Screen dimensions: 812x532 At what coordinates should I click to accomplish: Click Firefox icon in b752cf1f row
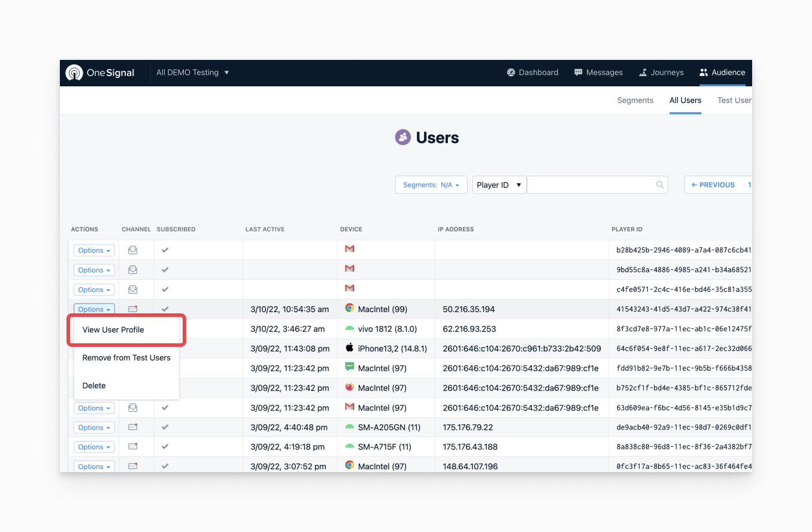pos(350,387)
